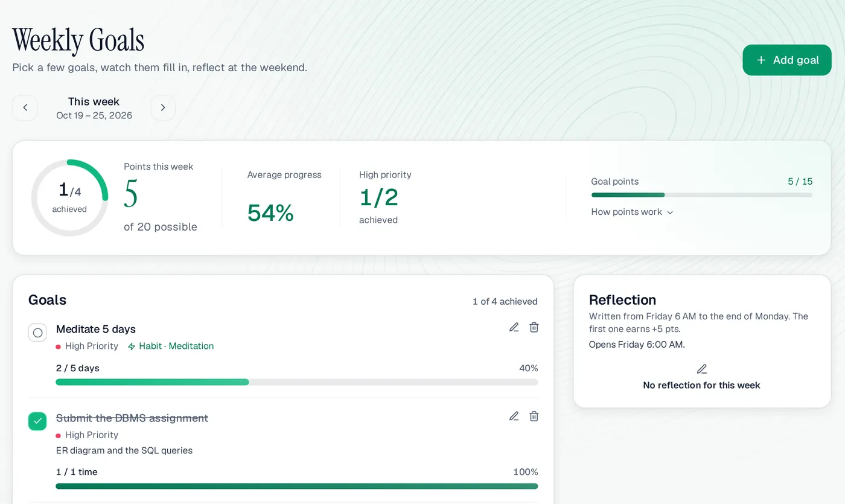Expand How points work
This screenshot has height=504, width=845.
coord(632,212)
